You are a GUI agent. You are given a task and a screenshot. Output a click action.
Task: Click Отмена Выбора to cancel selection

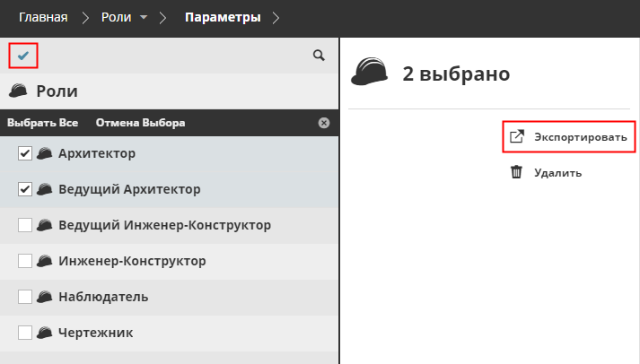pos(140,123)
